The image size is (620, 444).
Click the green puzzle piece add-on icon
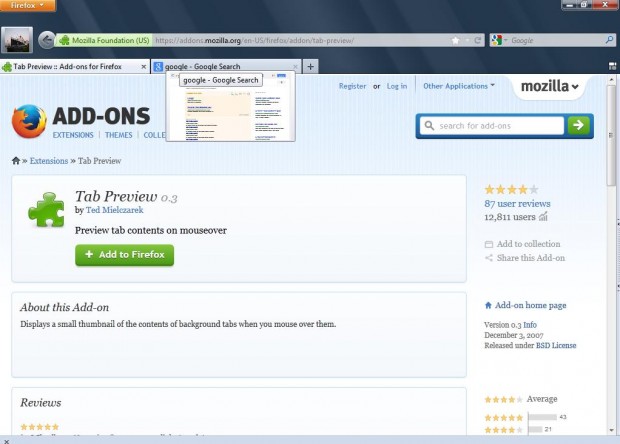pos(46,210)
